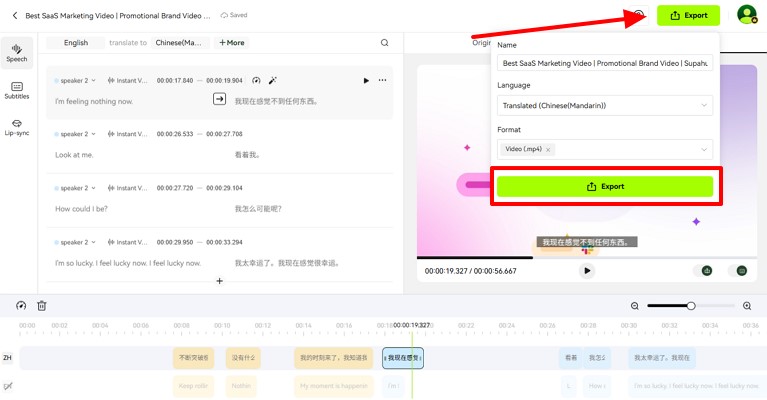Confirm with the large green Export button
767x400 pixels.
605,186
